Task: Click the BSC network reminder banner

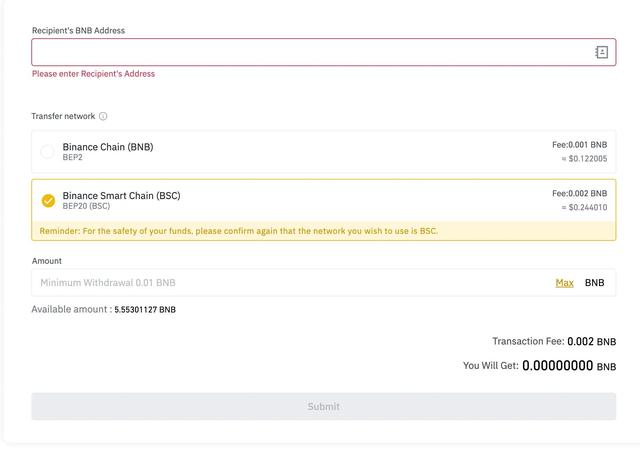Action: [324, 231]
